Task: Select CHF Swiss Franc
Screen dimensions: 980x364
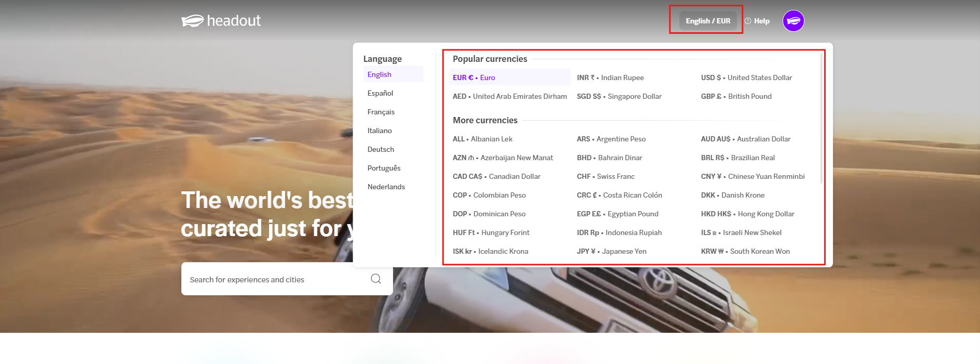Action: (606, 176)
